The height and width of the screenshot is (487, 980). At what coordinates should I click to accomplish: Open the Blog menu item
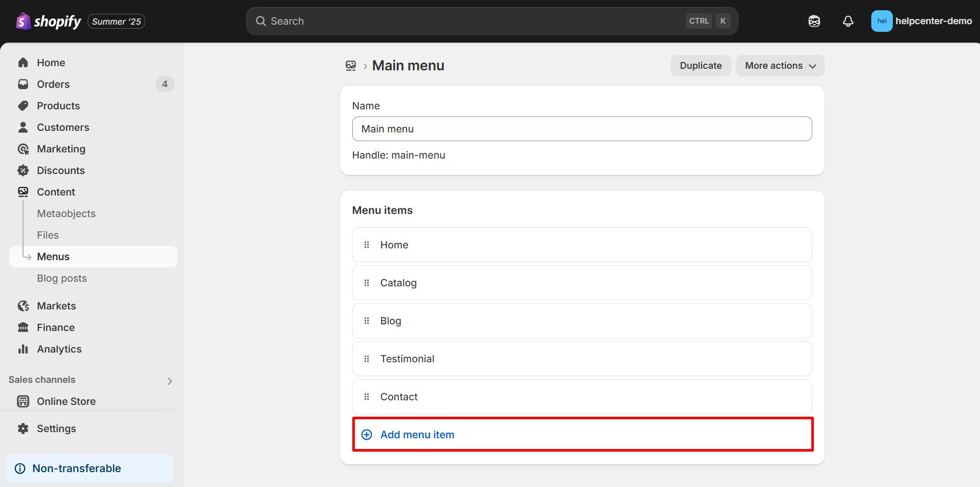(391, 321)
